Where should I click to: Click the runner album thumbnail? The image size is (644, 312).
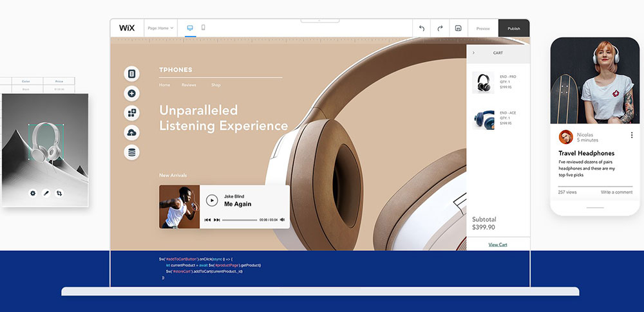(x=180, y=206)
